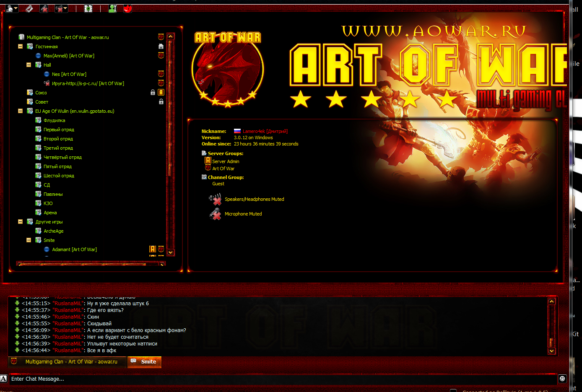Select ArcheAge channel
This screenshot has height=392, width=582.
point(53,231)
